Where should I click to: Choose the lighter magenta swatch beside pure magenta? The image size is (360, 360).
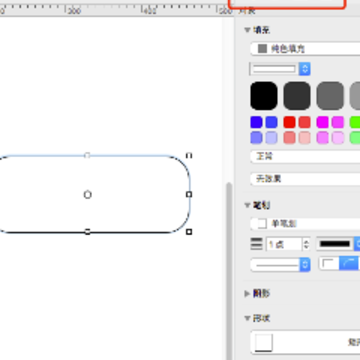click(x=338, y=122)
